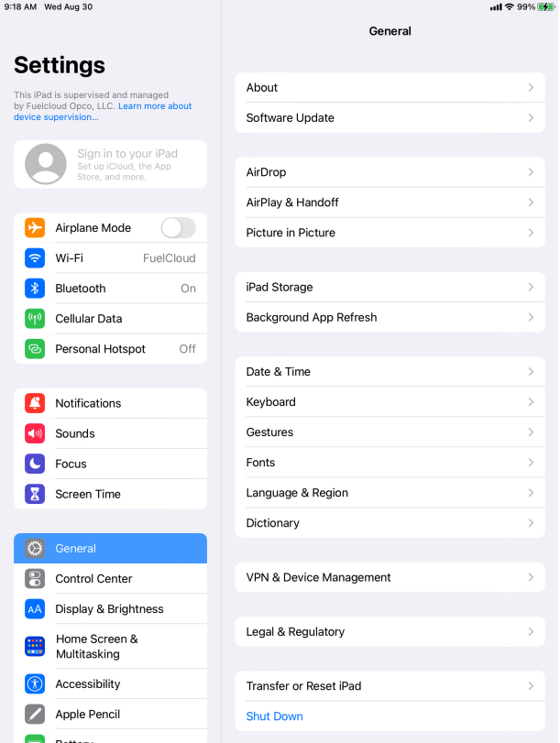
Task: Select Control Center in the sidebar
Action: click(x=111, y=579)
